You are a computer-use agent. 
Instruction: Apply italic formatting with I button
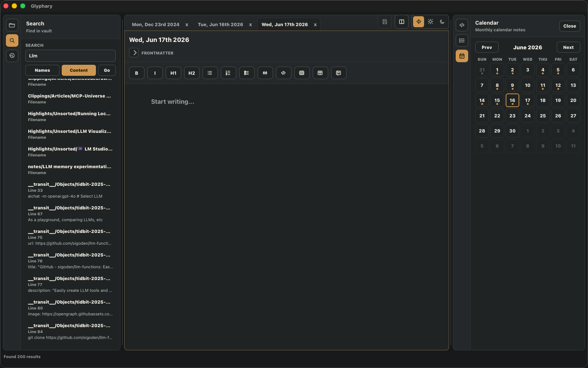pos(155,73)
